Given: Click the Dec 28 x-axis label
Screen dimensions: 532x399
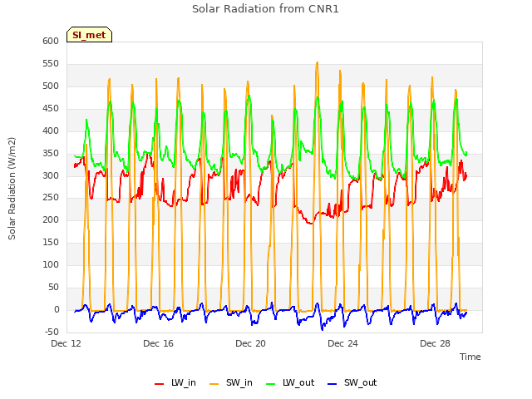Looking at the screenshot, I should coord(435,343).
